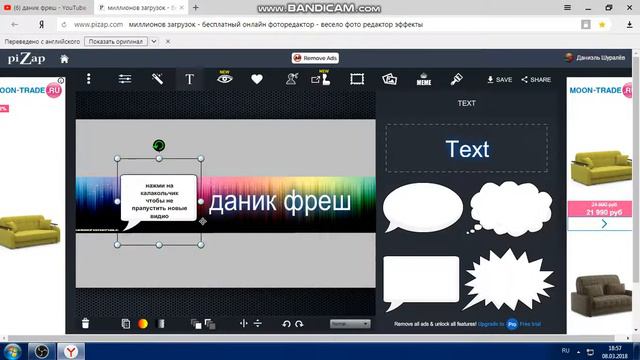This screenshot has height=360, width=640.
Task: Duplicate the selected object
Action: pos(126,324)
